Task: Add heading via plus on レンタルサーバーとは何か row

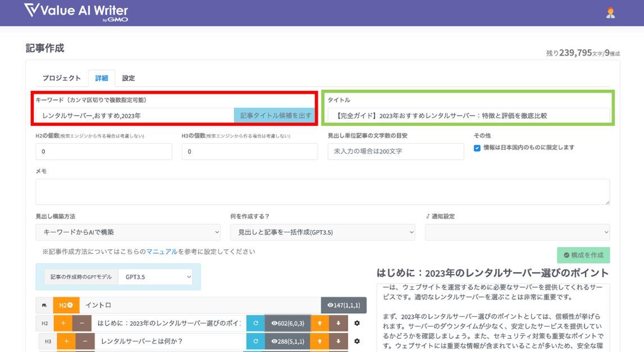Action: tap(67, 341)
